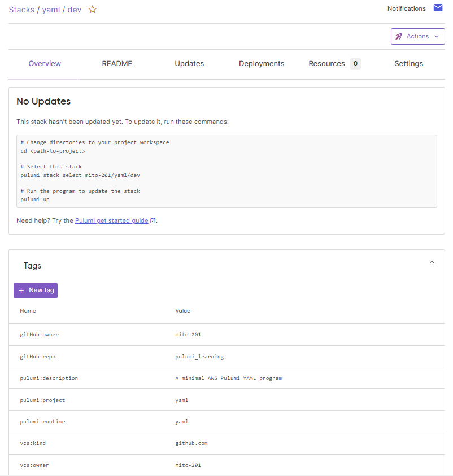453x476 pixels.
Task: Click the No Updates heading
Action: pos(43,101)
